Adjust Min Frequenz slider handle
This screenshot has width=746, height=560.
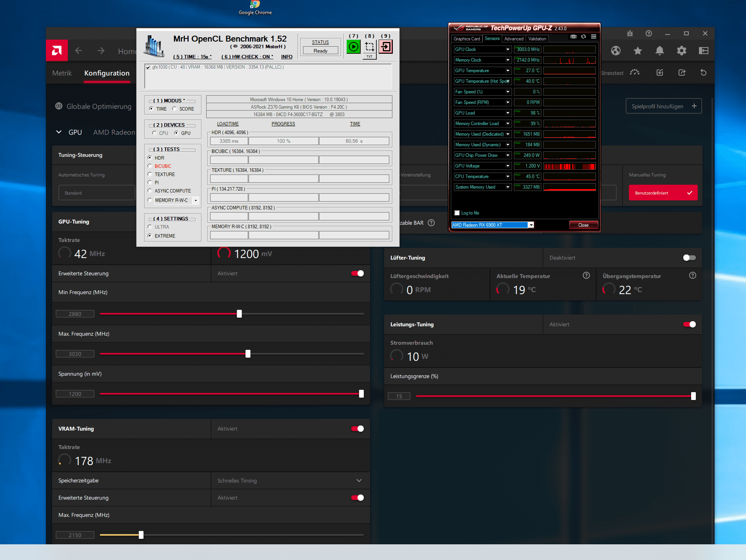point(239,314)
